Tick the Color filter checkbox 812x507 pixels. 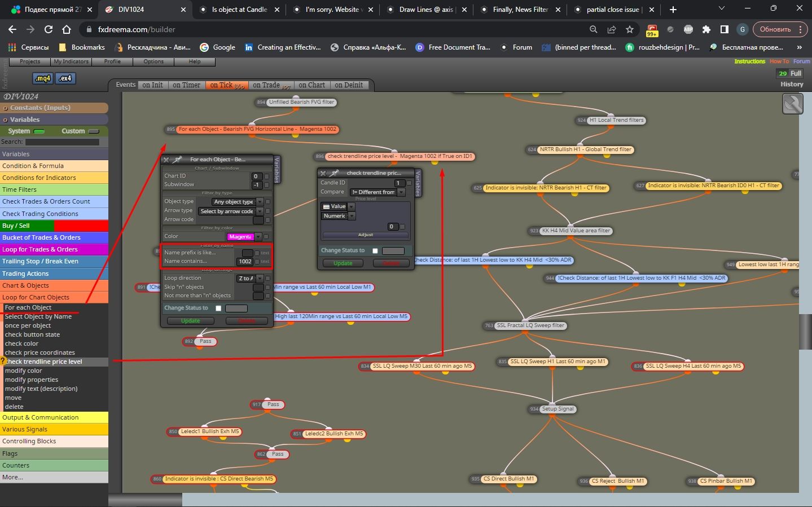[266, 237]
